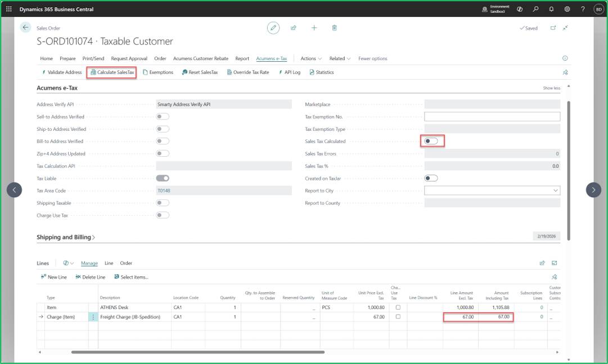The height and width of the screenshot is (364, 608).
Task: Select the Manage tab in Lines
Action: coord(89,263)
